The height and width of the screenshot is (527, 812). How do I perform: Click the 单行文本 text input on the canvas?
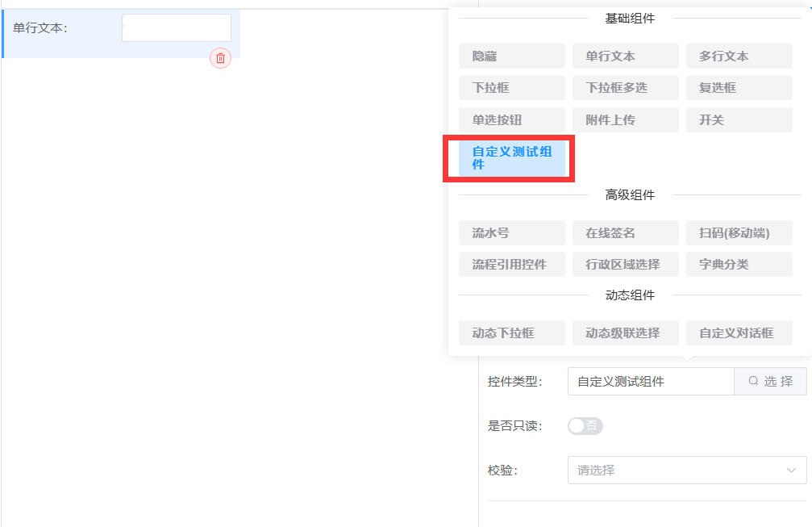177,28
